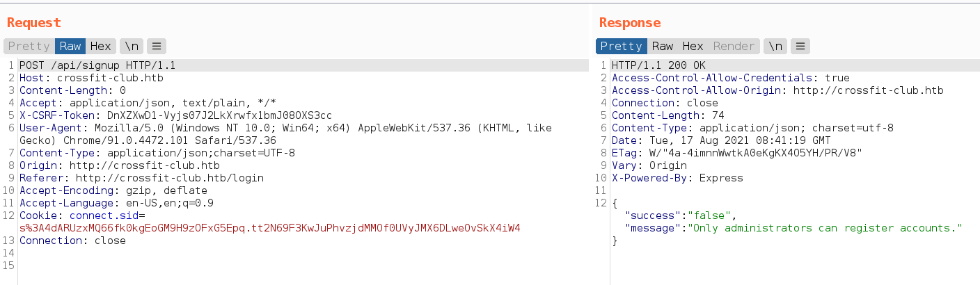
Task: Open the Request hamburger menu icon
Action: (x=157, y=47)
